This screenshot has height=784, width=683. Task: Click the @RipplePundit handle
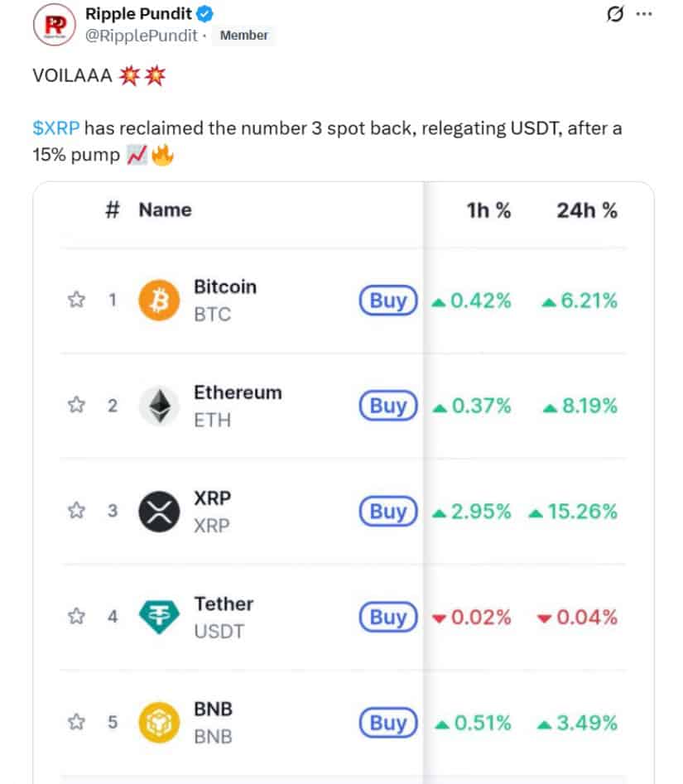tap(142, 36)
